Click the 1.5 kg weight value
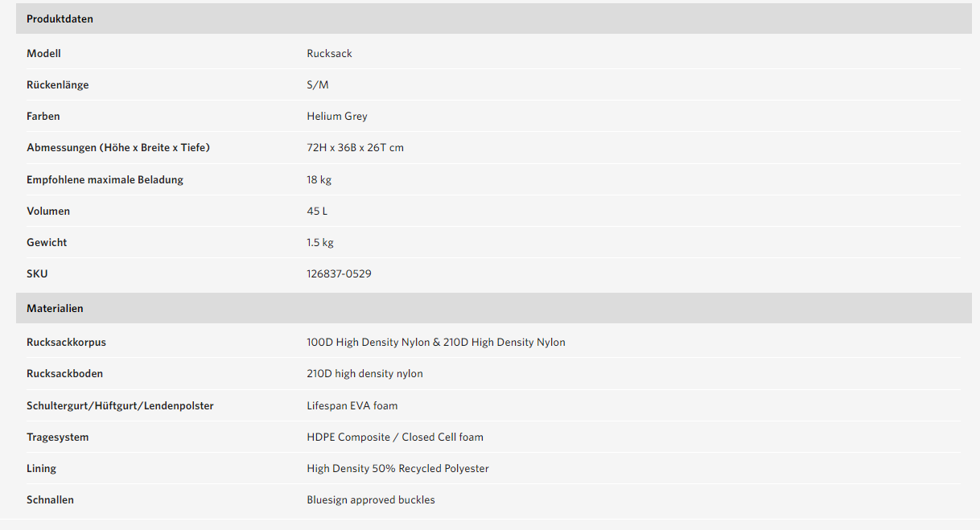The height and width of the screenshot is (530, 980). [319, 242]
